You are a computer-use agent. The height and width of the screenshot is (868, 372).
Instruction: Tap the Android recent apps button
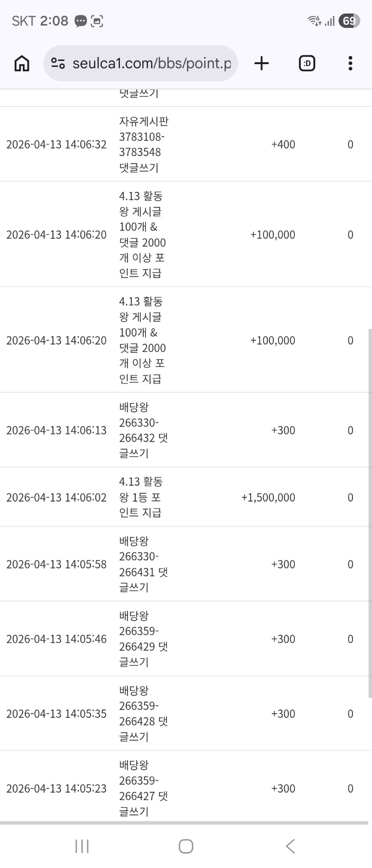point(82,846)
